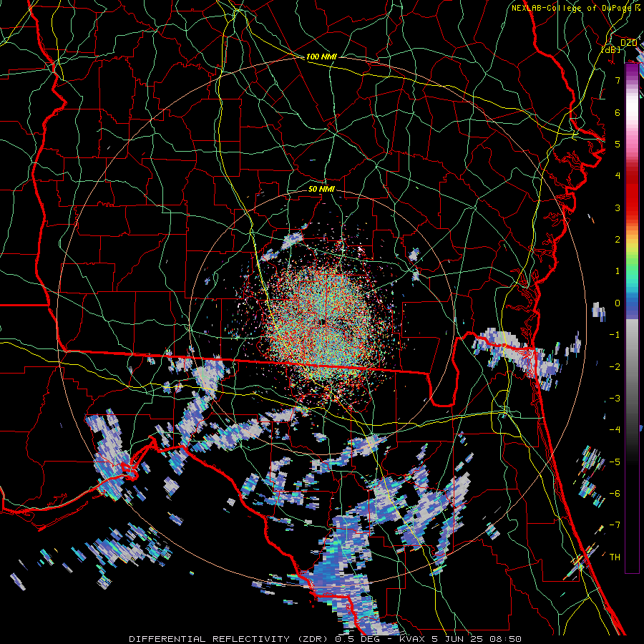The height and width of the screenshot is (644, 644).
Task: Select the 5 value on the color scale
Action: point(618,144)
